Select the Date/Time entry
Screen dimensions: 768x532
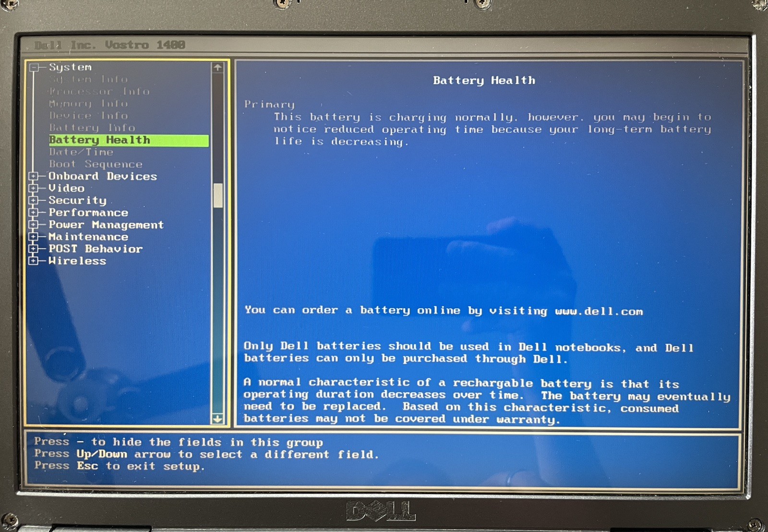pyautogui.click(x=81, y=152)
